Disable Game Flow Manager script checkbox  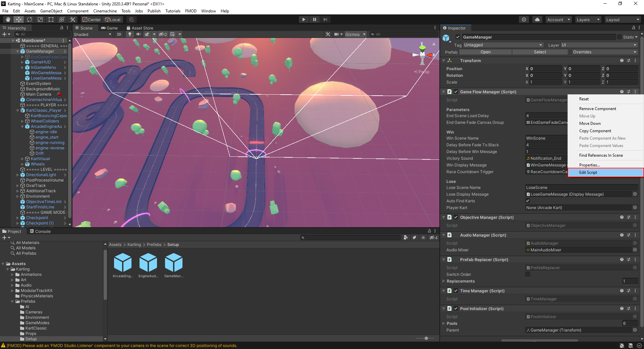456,92
